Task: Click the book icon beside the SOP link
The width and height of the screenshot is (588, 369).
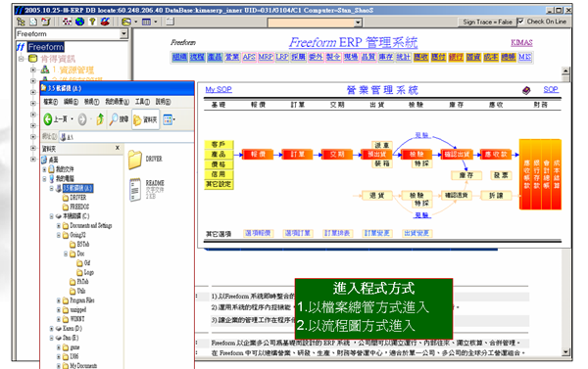Action: pyautogui.click(x=526, y=90)
